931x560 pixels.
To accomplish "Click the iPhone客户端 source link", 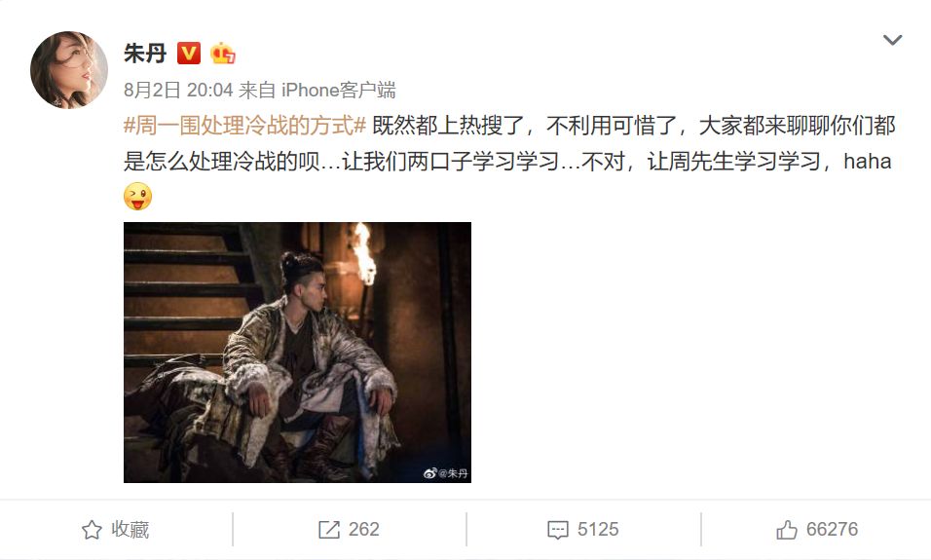I will point(339,91).
